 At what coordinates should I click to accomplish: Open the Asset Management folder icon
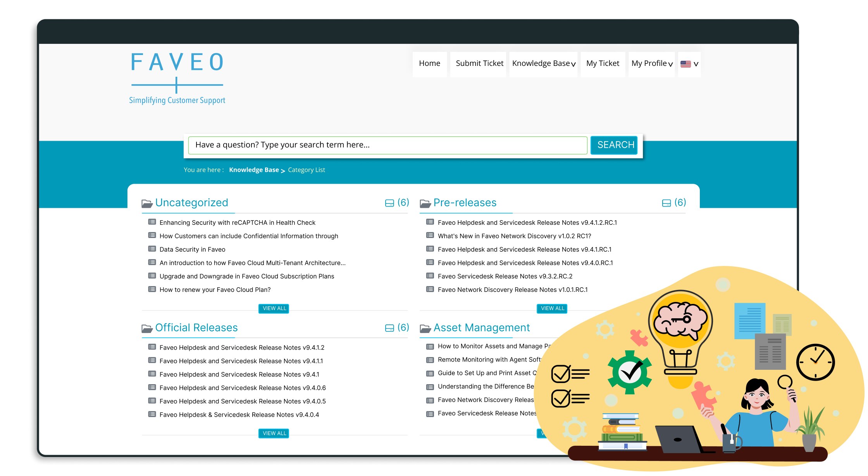(x=425, y=328)
